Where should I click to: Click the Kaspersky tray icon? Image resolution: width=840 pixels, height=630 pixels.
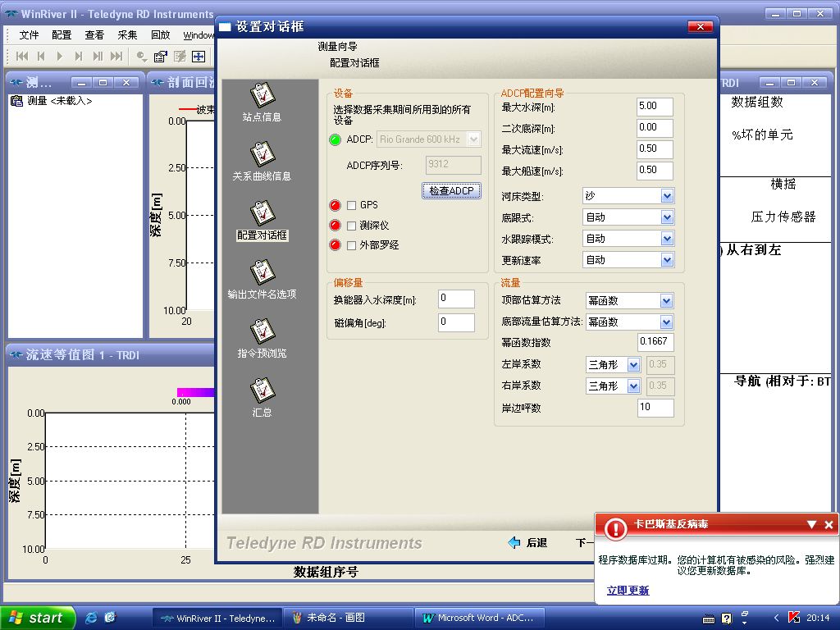[x=793, y=618]
